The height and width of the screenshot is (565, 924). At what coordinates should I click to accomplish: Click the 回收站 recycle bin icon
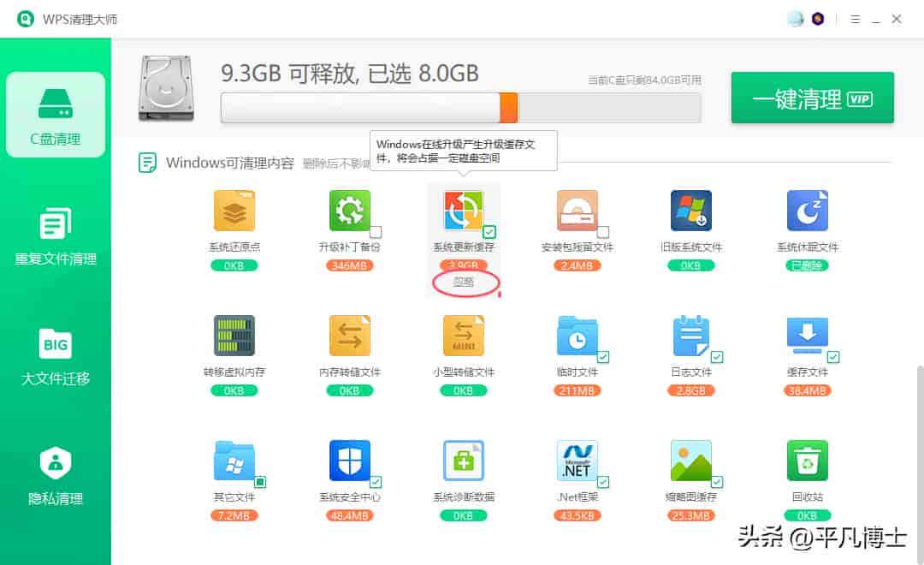click(808, 461)
